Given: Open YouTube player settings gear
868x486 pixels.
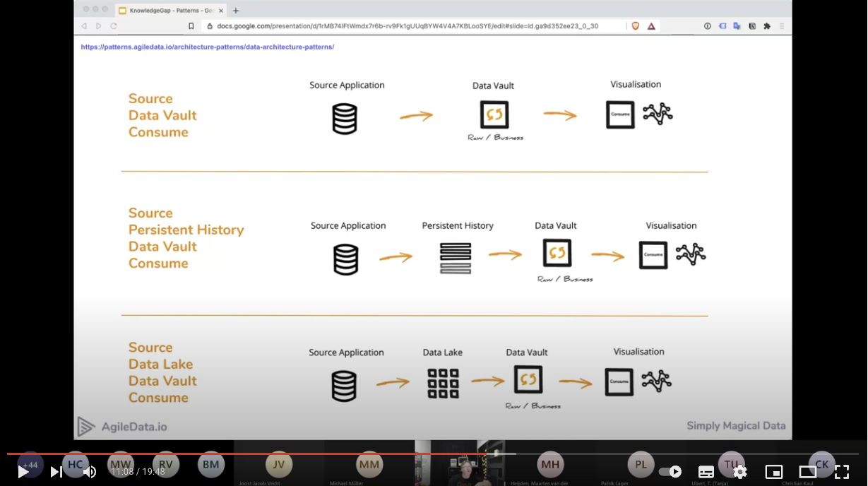Looking at the screenshot, I should pos(740,472).
